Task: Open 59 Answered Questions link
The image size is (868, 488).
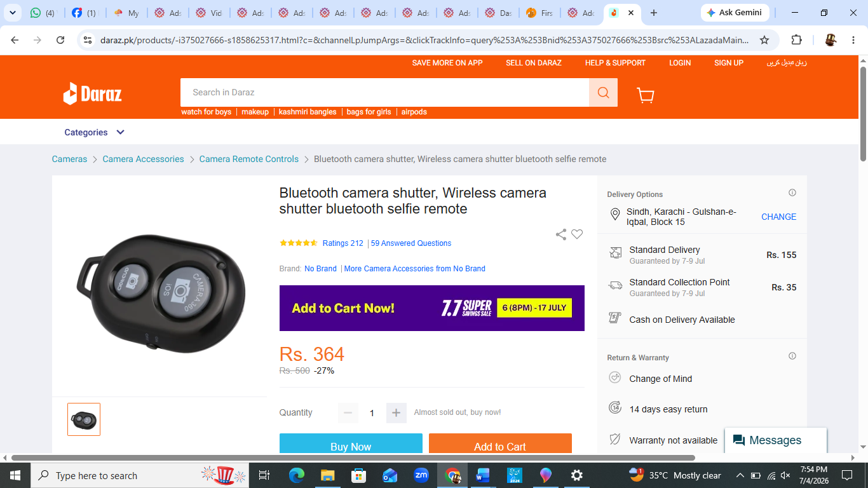Action: tap(411, 243)
